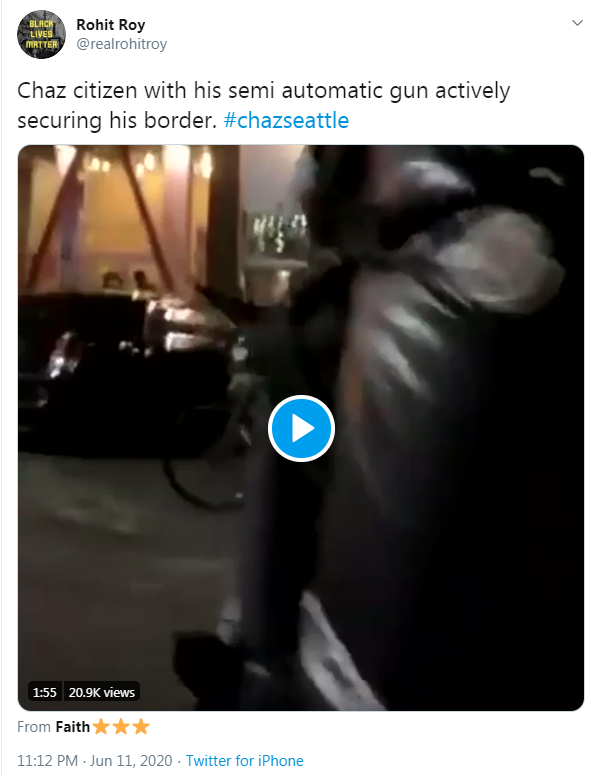
Task: Open the @realrohitroy handle
Action: pyautogui.click(x=122, y=44)
